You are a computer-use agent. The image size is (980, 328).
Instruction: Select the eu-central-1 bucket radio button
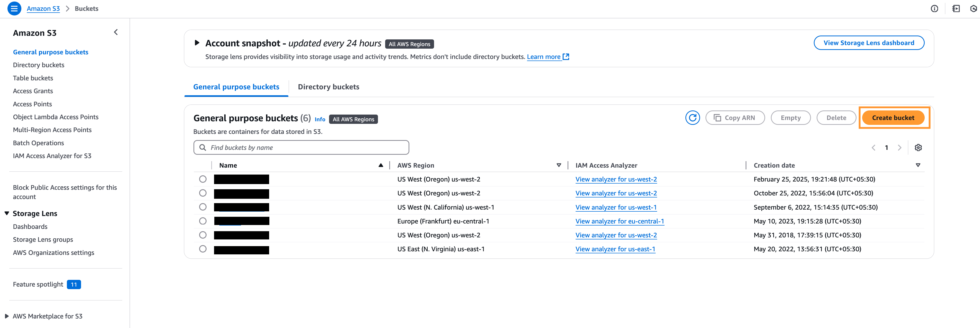pos(203,221)
